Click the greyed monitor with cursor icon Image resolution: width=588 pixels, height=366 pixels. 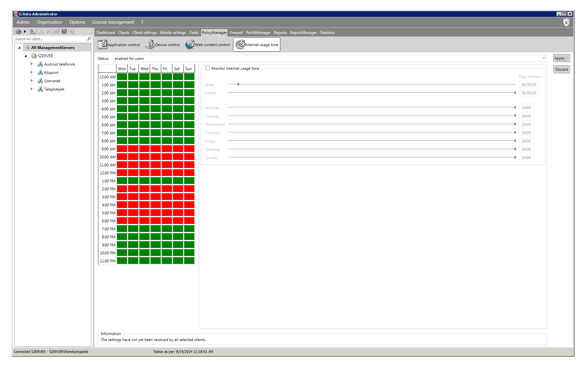[57, 32]
